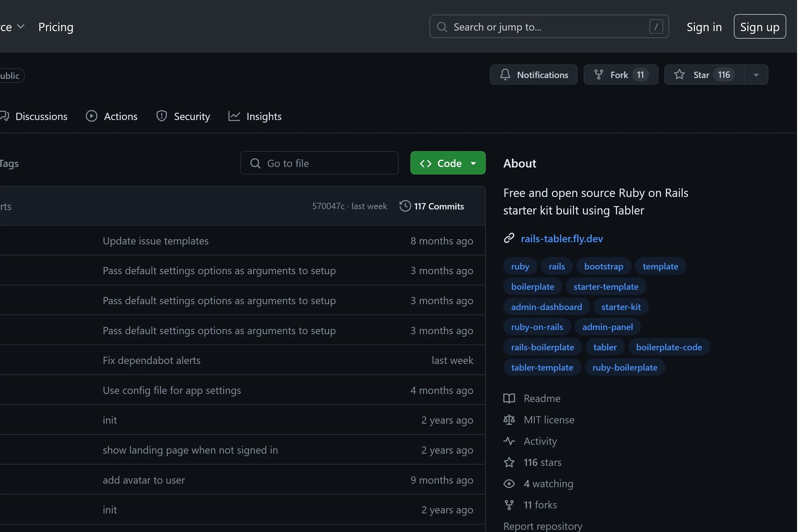The image size is (799, 532).
Task: Click the Fork icon button
Action: click(x=599, y=75)
